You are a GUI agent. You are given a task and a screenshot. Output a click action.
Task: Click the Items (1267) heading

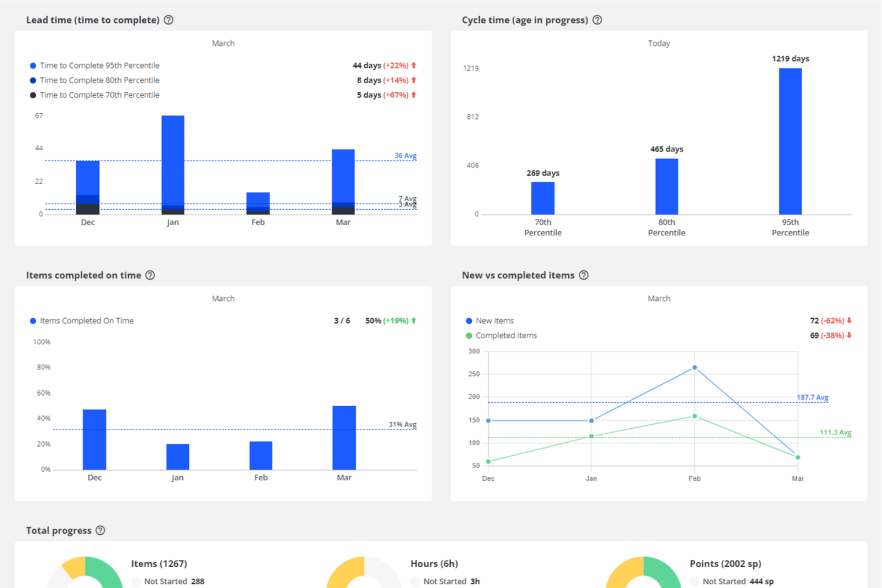(x=159, y=564)
